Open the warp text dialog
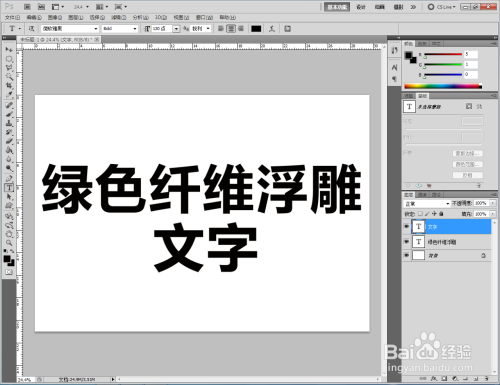The height and width of the screenshot is (385, 500). (x=272, y=29)
